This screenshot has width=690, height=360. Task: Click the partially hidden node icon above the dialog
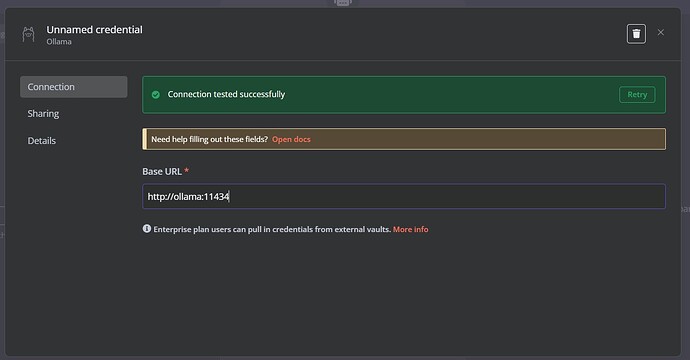[342, 3]
